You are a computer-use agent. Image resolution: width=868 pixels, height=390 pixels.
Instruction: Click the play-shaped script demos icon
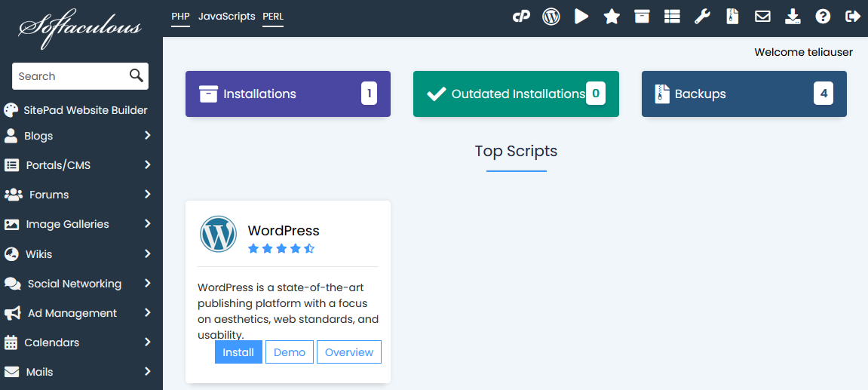(x=581, y=17)
